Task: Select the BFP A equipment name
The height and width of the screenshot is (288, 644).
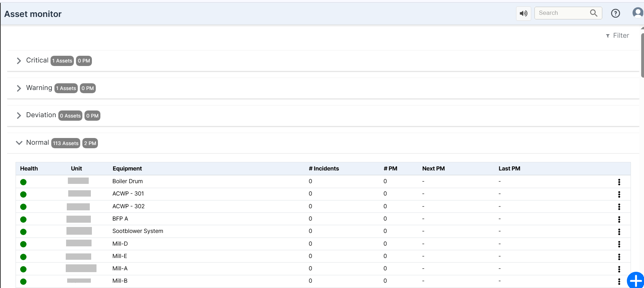Action: 120,219
